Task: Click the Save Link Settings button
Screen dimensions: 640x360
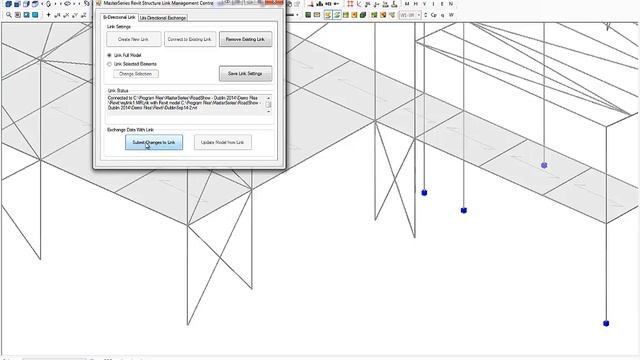Action: pyautogui.click(x=245, y=73)
